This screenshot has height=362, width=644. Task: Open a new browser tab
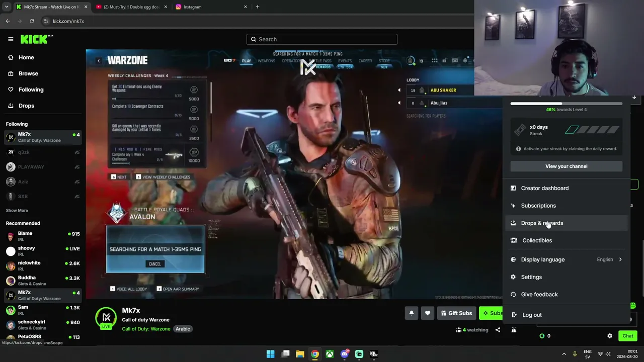(258, 7)
